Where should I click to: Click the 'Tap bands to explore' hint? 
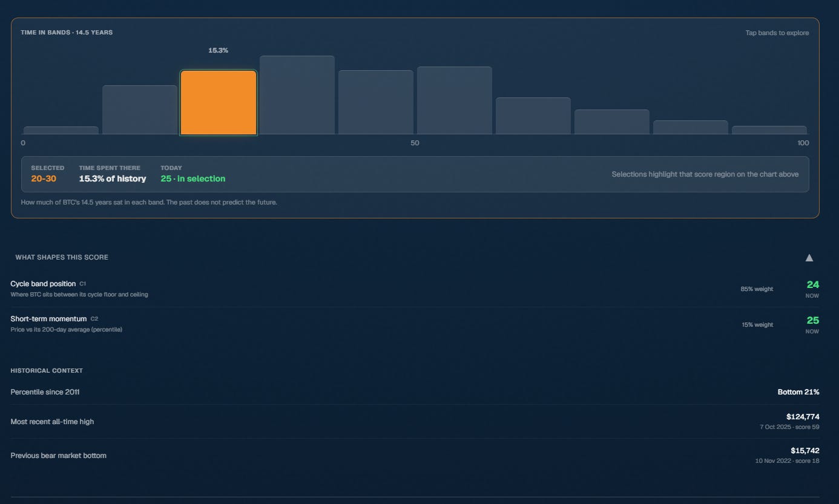(x=777, y=33)
